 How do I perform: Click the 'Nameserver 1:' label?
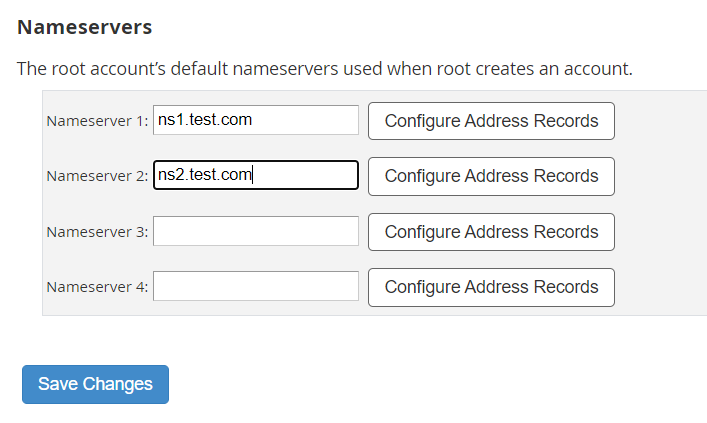pos(97,121)
